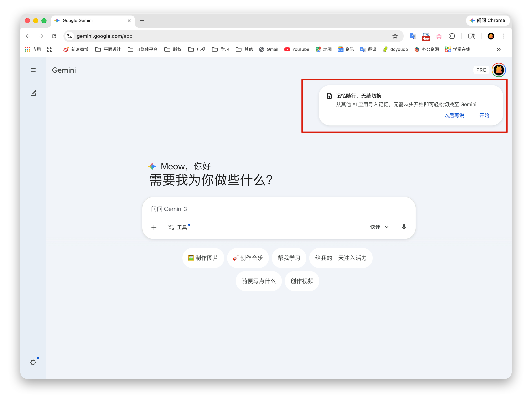This screenshot has height=406, width=532.
Task: Click the Google Translate extension icon
Action: point(413,36)
